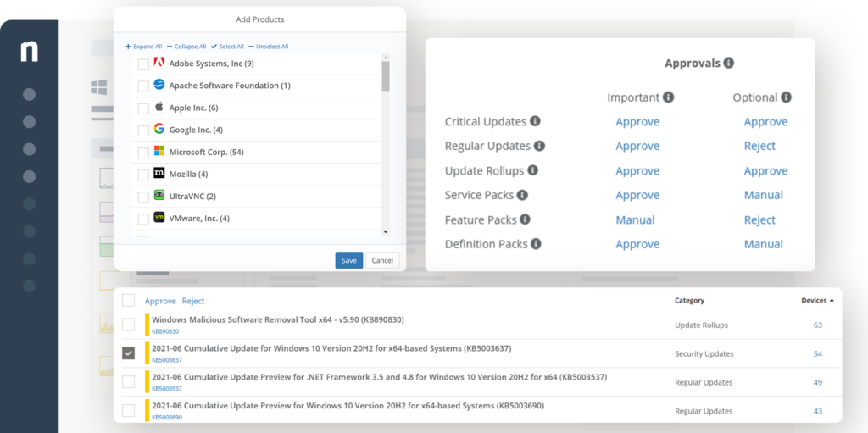Check the KB5003690 update preview row

point(129,411)
